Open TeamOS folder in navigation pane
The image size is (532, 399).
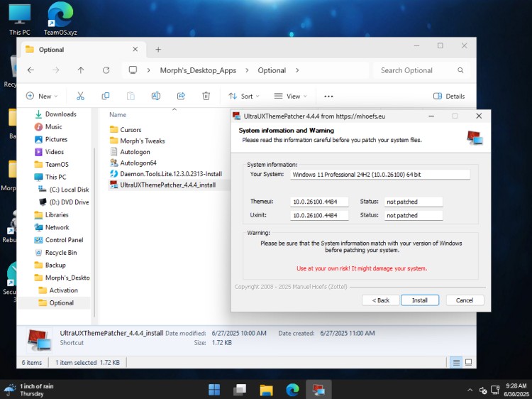(x=52, y=164)
